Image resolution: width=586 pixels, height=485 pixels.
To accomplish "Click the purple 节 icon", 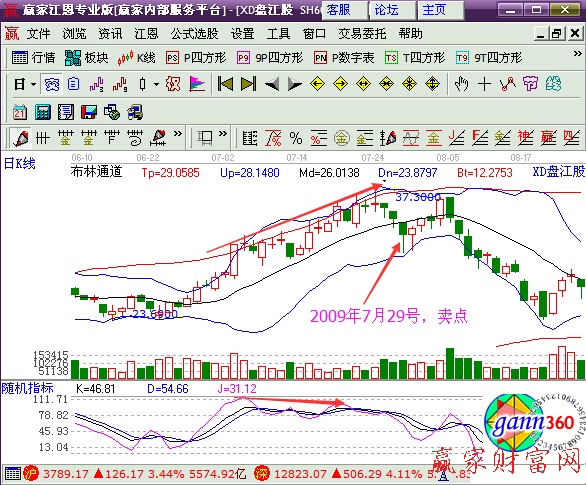I will tap(530, 84).
